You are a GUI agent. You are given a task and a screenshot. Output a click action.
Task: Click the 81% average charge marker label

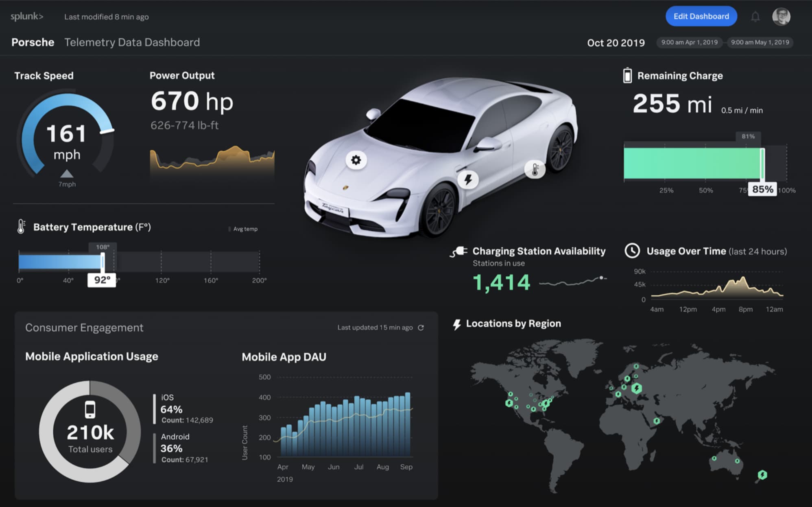(748, 136)
